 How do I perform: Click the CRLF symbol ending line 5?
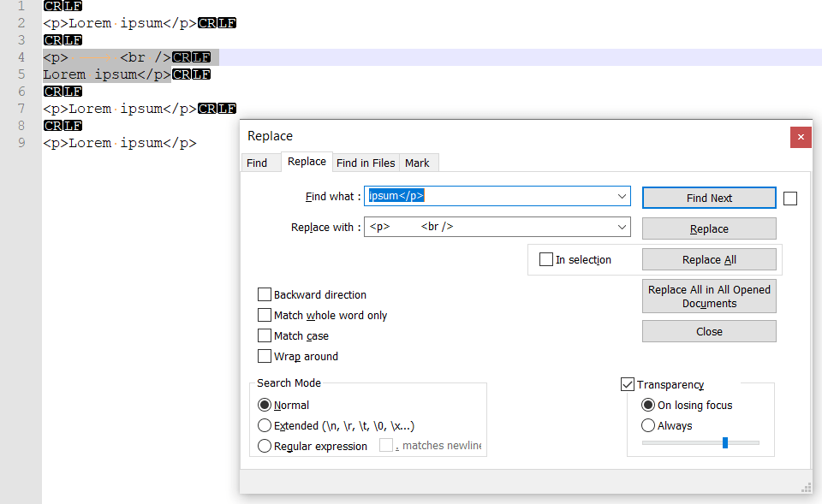click(x=189, y=74)
